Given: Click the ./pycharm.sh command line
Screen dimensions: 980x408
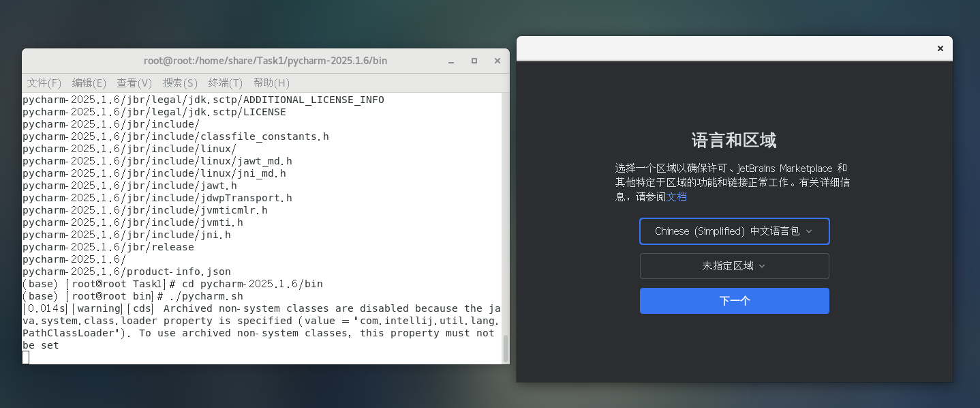Looking at the screenshot, I should tap(133, 296).
